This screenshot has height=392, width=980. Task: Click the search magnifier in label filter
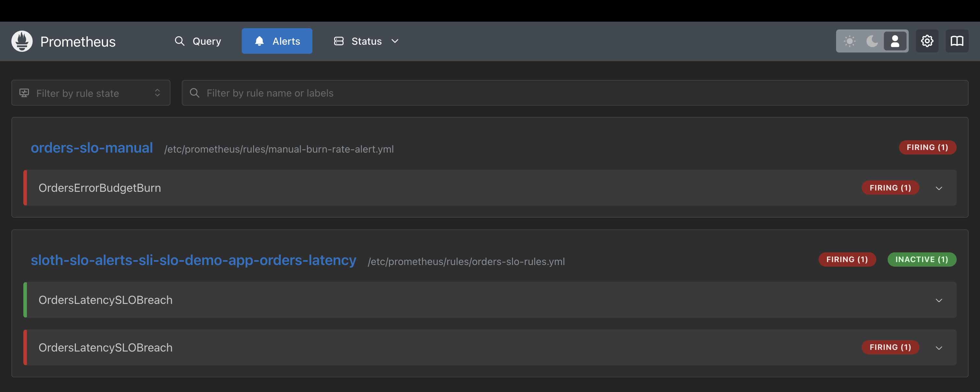pos(194,93)
